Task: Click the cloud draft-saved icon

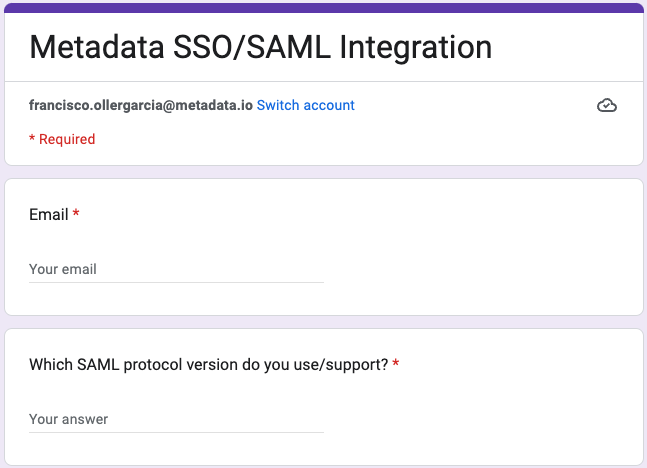Action: (606, 105)
